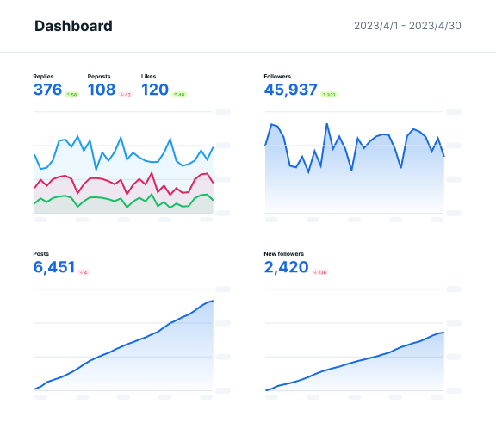The width and height of the screenshot is (496, 448).
Task: Click the Dashboard heading
Action: [x=73, y=26]
